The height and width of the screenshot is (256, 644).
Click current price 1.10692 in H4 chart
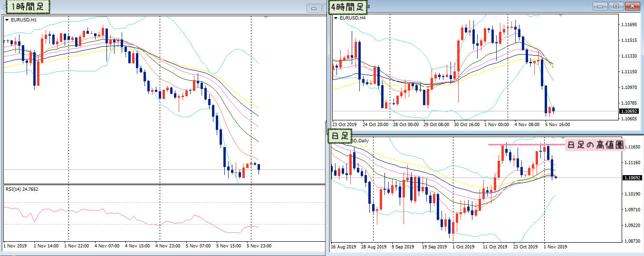coord(629,111)
